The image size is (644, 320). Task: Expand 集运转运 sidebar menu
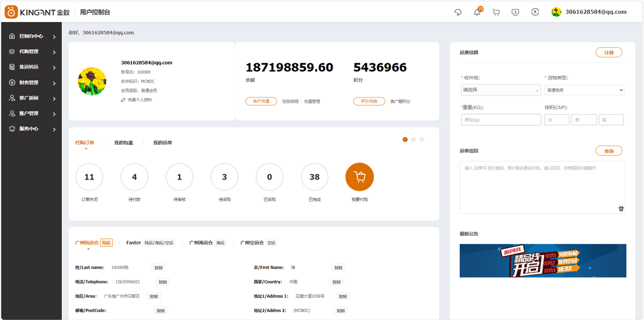point(31,68)
